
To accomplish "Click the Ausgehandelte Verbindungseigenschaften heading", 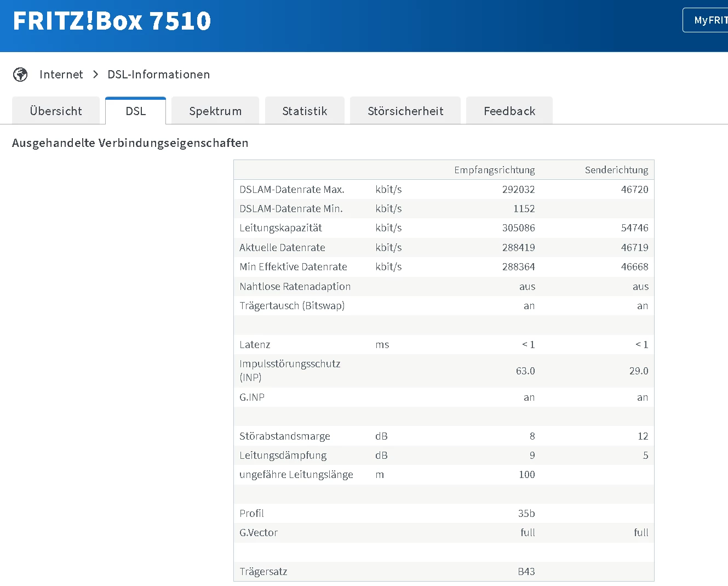I will point(130,143).
